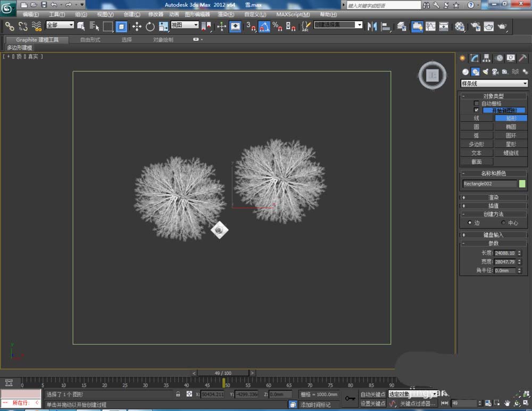
Task: Open the 样条线 shape type dropdown
Action: 494,83
